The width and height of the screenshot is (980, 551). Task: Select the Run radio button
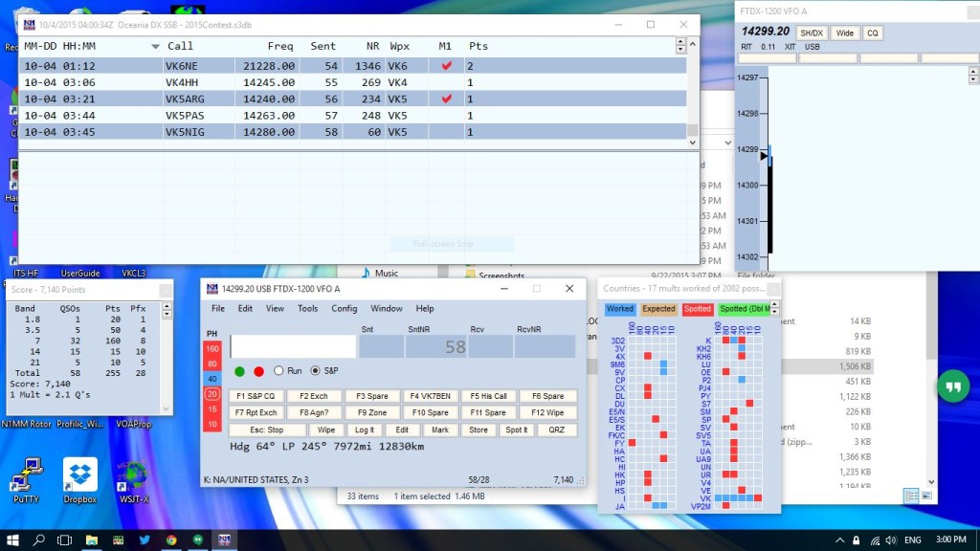coord(278,371)
